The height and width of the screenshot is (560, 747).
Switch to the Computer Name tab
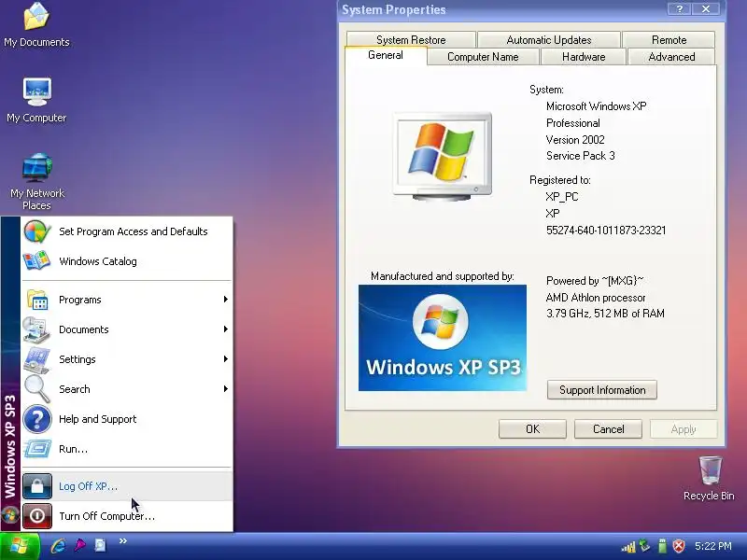(483, 57)
